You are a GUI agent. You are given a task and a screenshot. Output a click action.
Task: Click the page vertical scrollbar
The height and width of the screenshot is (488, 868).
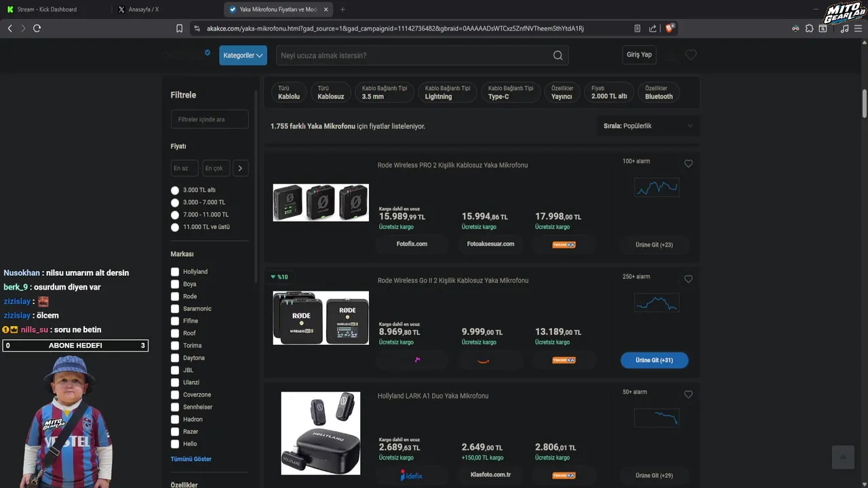pyautogui.click(x=865, y=104)
